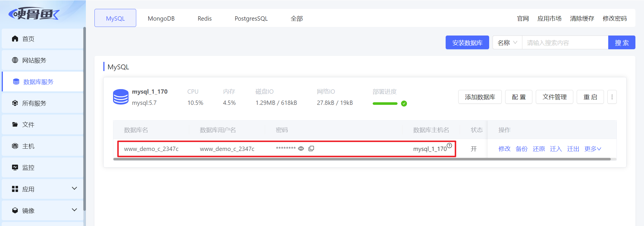Click the mysql:5.7 version text
The height and width of the screenshot is (226, 644).
click(144, 103)
